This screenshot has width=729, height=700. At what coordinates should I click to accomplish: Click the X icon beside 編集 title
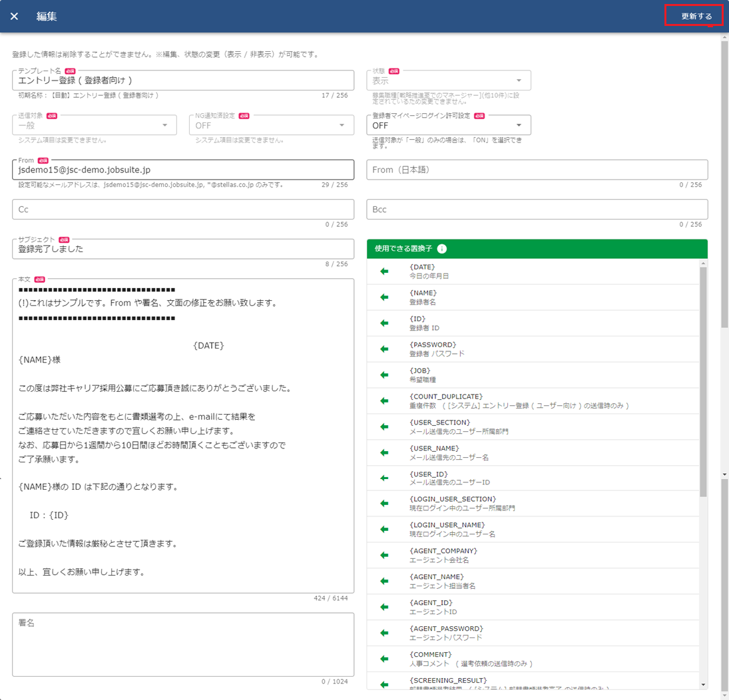(x=15, y=16)
